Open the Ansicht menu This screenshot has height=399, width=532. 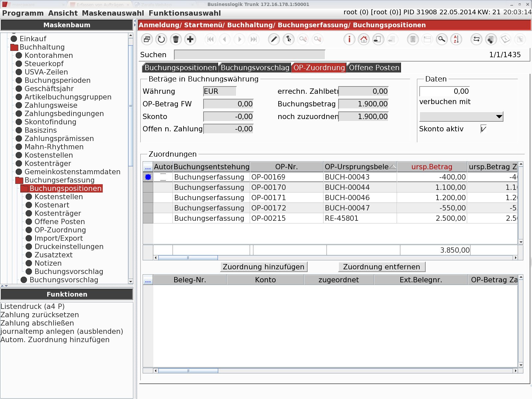tap(63, 13)
